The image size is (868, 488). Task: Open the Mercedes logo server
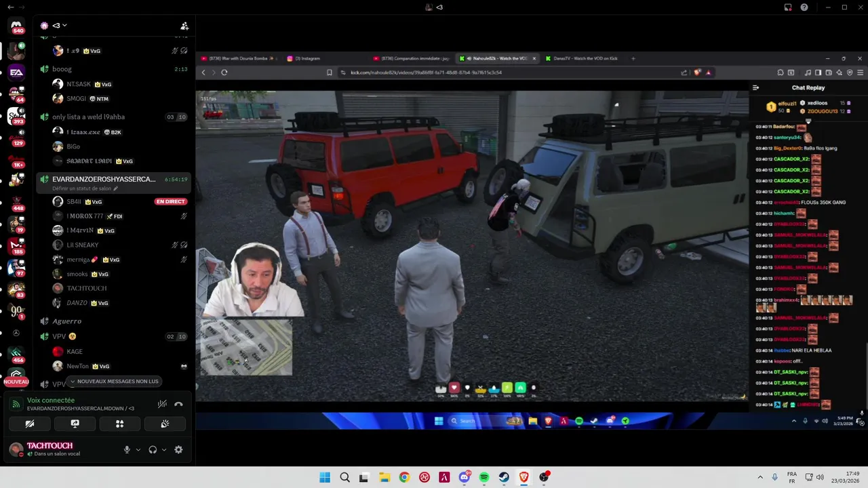click(x=16, y=333)
